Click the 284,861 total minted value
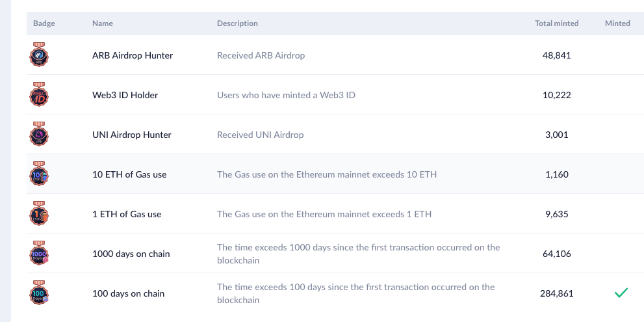The width and height of the screenshot is (644, 322). click(x=556, y=293)
